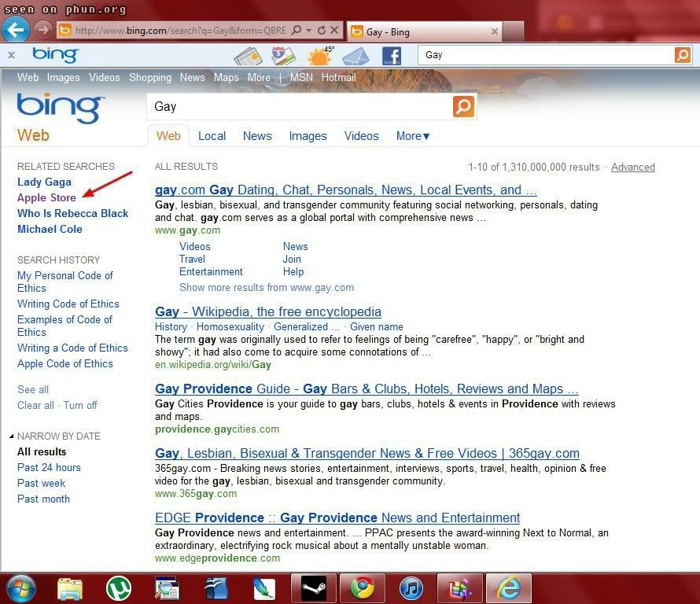Open uTorrent from the taskbar
700x604 pixels.
point(119,588)
